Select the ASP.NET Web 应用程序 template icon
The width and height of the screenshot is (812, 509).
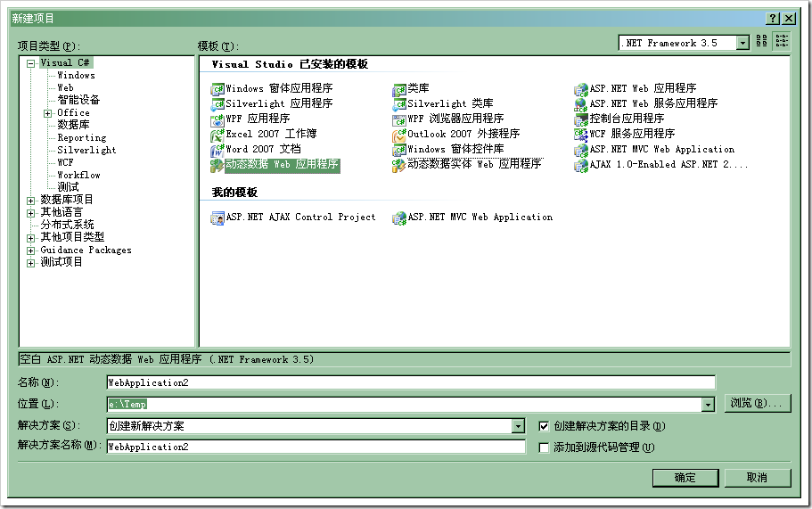581,89
